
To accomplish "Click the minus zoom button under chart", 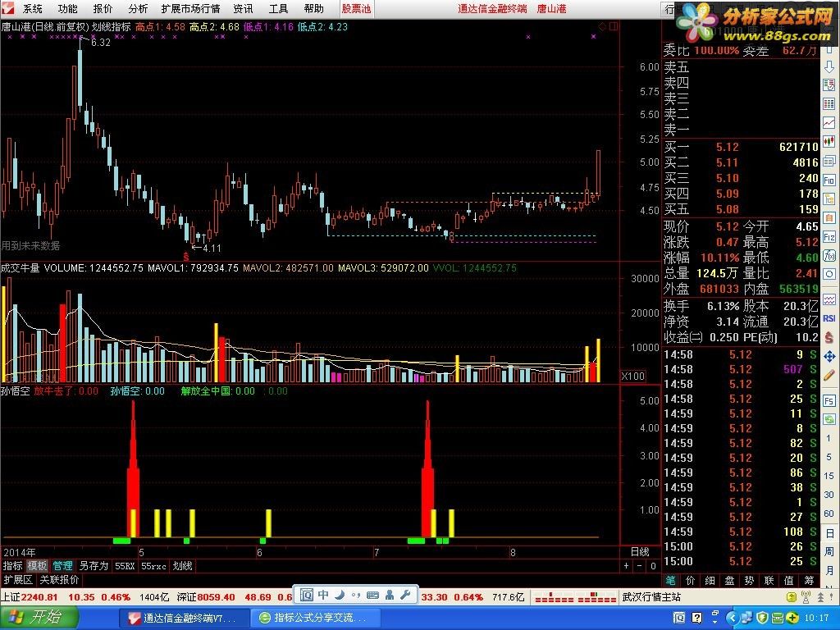I will pyautogui.click(x=640, y=566).
